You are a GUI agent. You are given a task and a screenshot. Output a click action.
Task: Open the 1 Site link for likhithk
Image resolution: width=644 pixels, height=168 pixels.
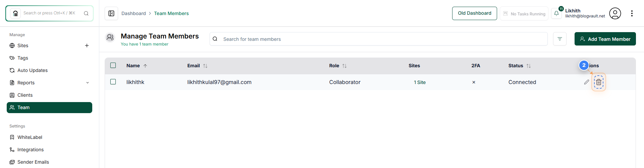coord(420,82)
